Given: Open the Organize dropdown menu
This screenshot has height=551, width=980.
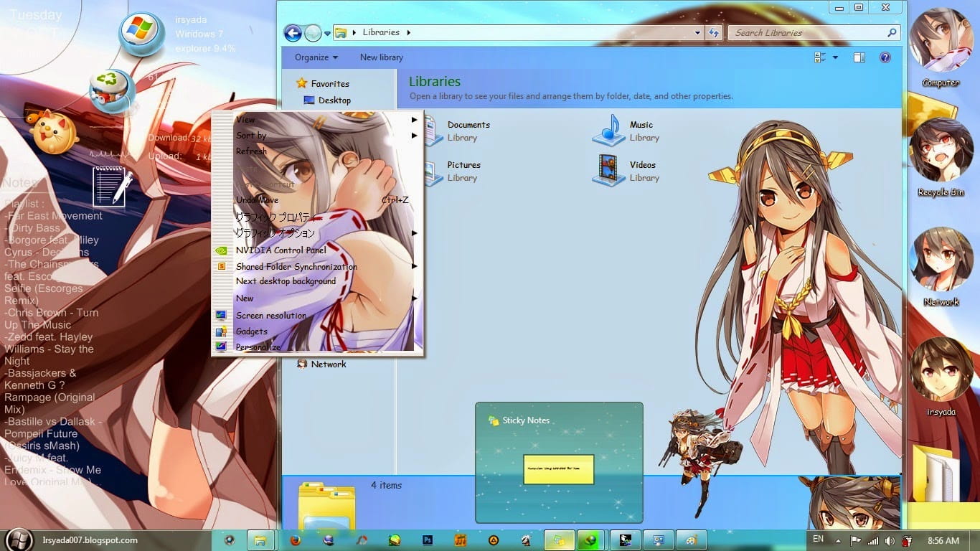Looking at the screenshot, I should [x=314, y=57].
